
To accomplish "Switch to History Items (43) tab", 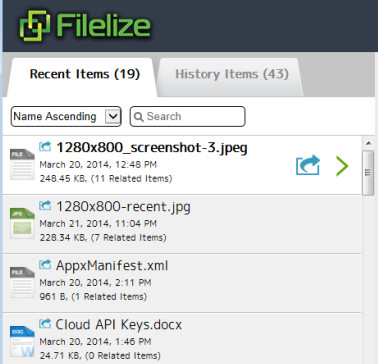I will point(232,74).
